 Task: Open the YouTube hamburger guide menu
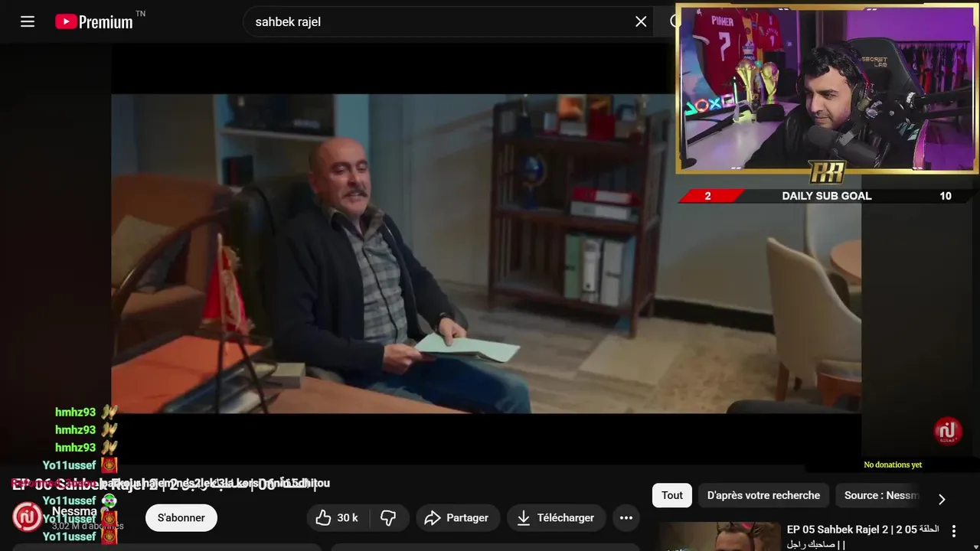coord(28,21)
